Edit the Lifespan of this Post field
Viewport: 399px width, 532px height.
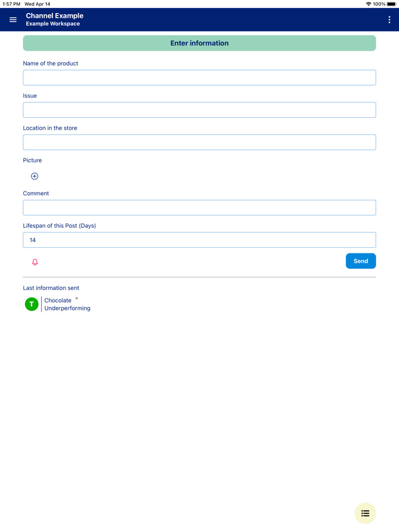pyautogui.click(x=199, y=240)
